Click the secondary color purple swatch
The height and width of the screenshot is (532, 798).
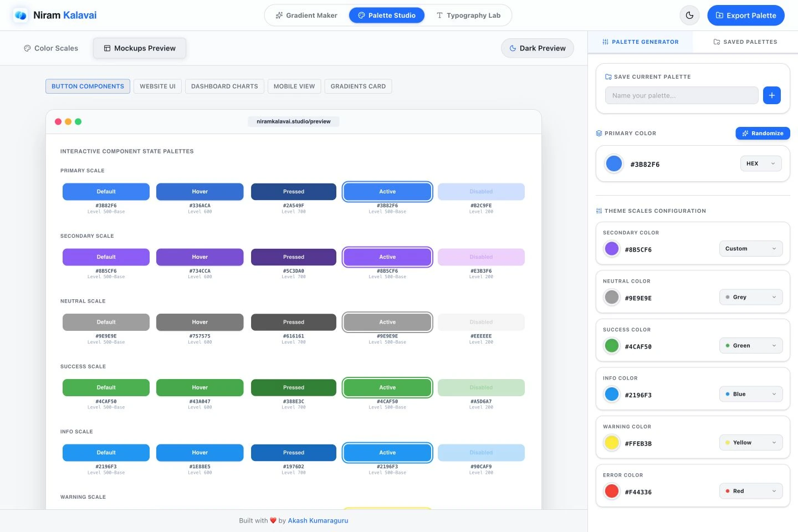click(x=612, y=249)
